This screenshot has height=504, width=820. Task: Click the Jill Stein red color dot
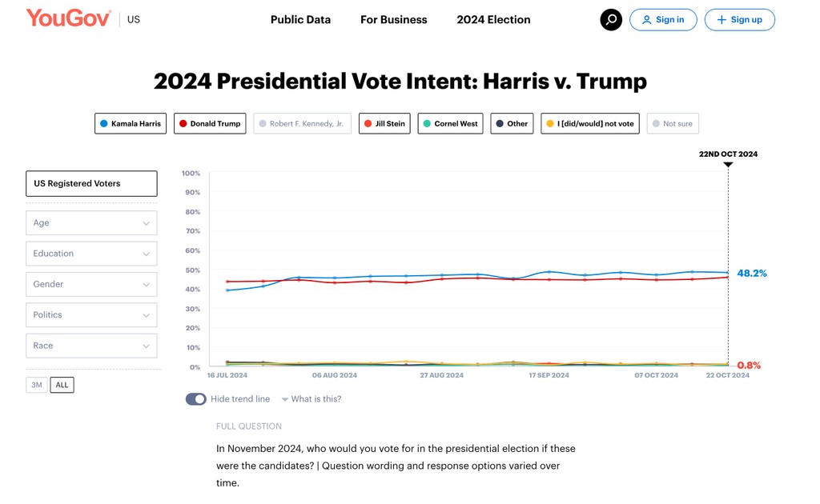tap(368, 123)
